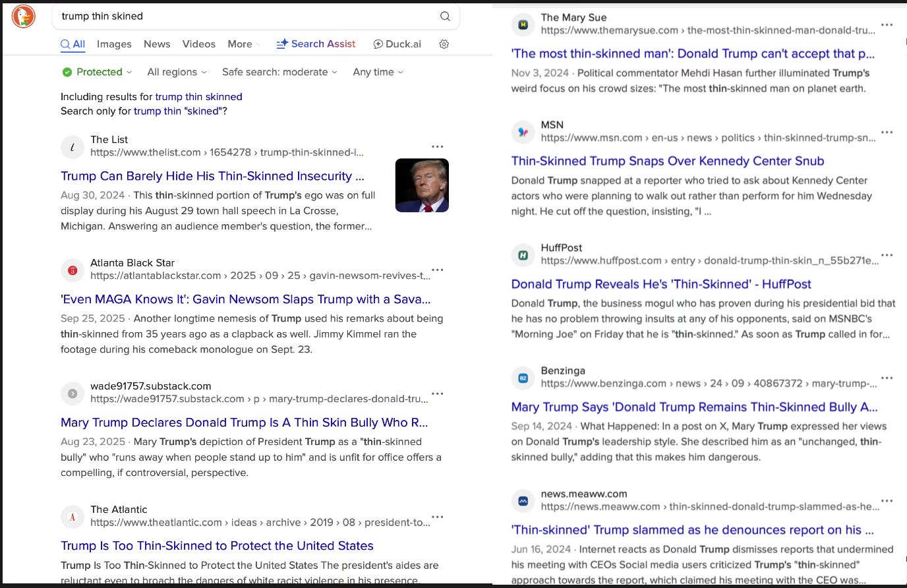Switch to the Images tab
907x588 pixels.
(x=114, y=44)
